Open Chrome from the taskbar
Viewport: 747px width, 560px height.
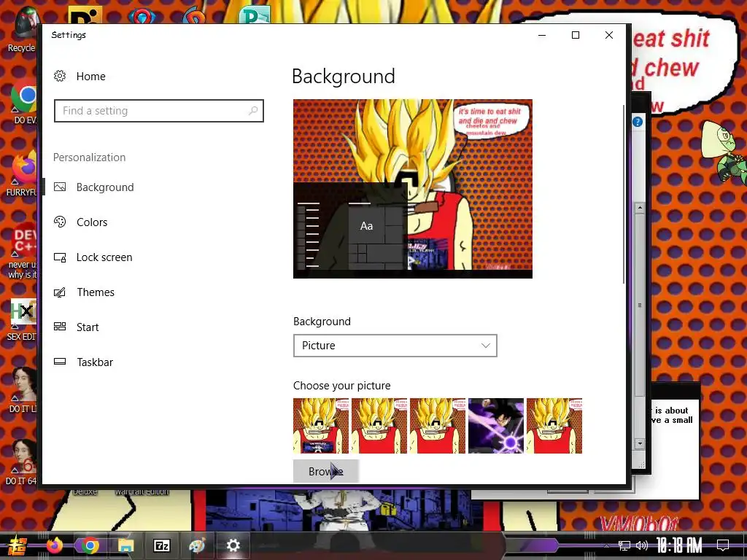click(90, 545)
